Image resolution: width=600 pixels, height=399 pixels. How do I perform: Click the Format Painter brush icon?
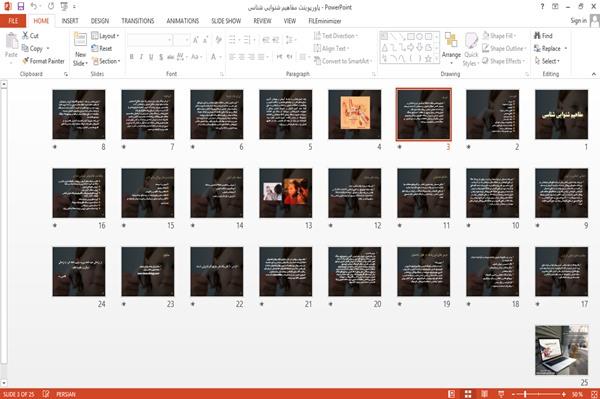[25, 61]
